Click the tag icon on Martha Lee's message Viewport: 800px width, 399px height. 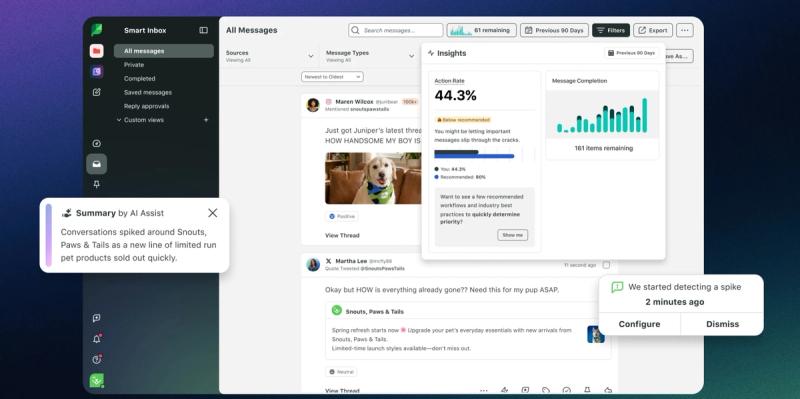pos(546,390)
